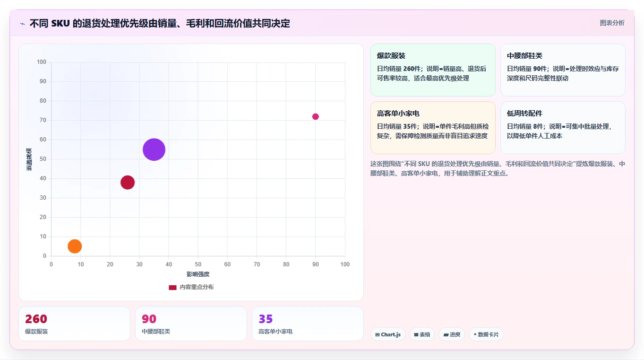
Task: Open the 中腰部鞋类 description card
Action: 563,70
